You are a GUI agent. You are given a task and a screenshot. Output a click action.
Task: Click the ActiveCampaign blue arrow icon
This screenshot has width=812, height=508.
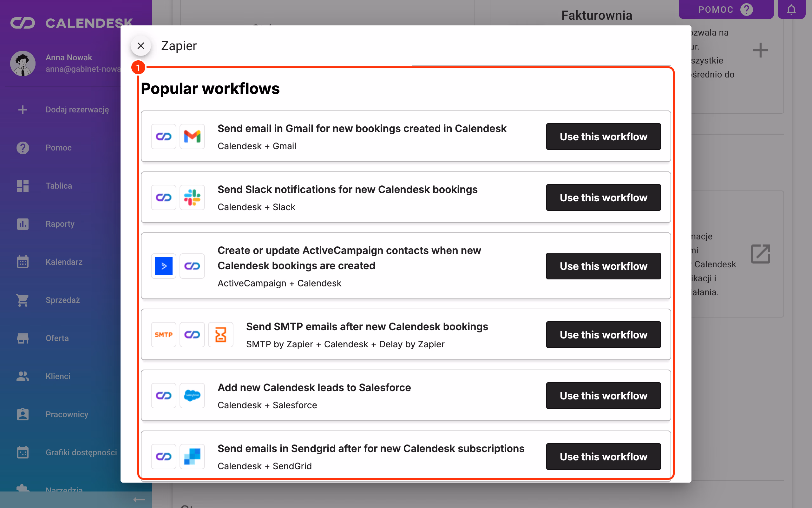pyautogui.click(x=163, y=266)
